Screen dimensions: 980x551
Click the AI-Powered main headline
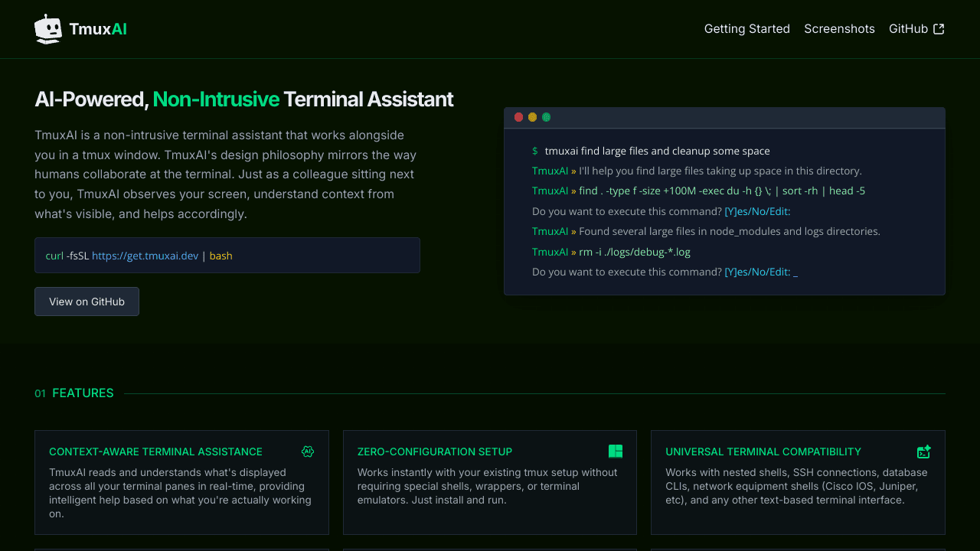point(244,99)
